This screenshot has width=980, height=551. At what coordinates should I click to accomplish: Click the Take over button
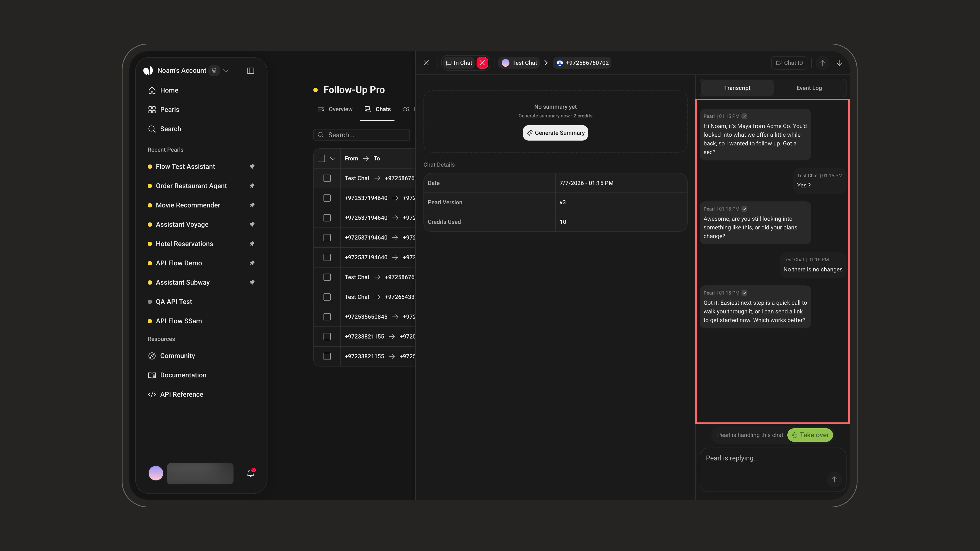[x=810, y=435]
